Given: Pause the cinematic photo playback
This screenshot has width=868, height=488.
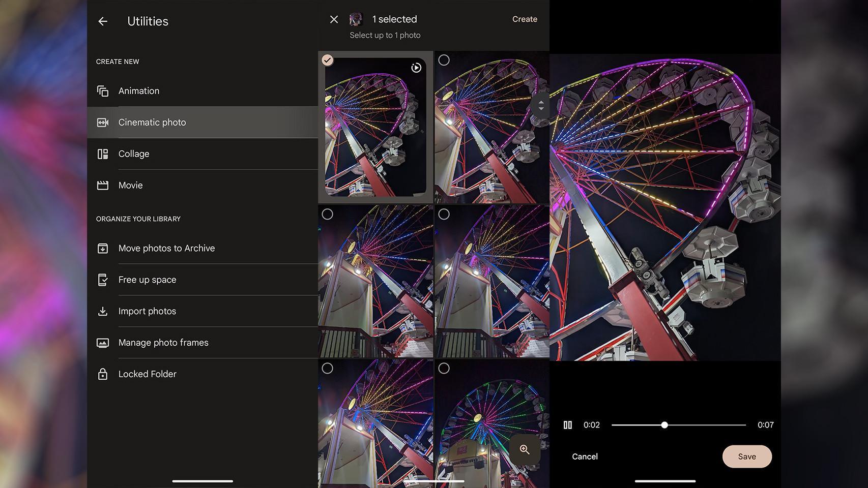Looking at the screenshot, I should pyautogui.click(x=568, y=425).
